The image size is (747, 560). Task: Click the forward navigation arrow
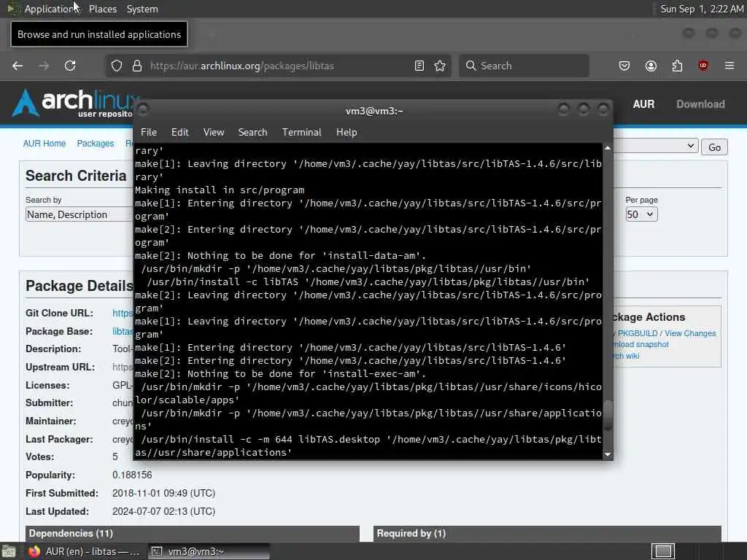tap(44, 66)
